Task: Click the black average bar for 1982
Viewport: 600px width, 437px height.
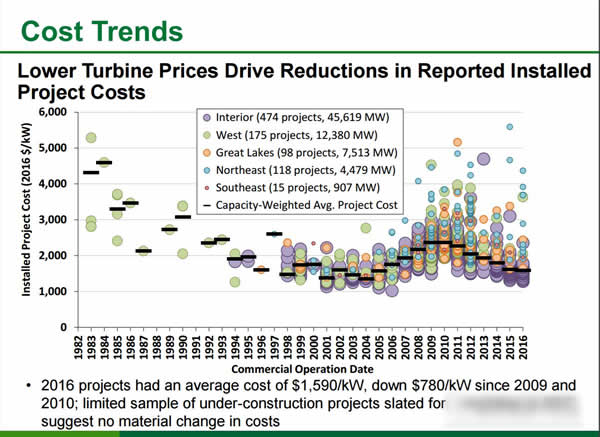Action: tap(90, 173)
